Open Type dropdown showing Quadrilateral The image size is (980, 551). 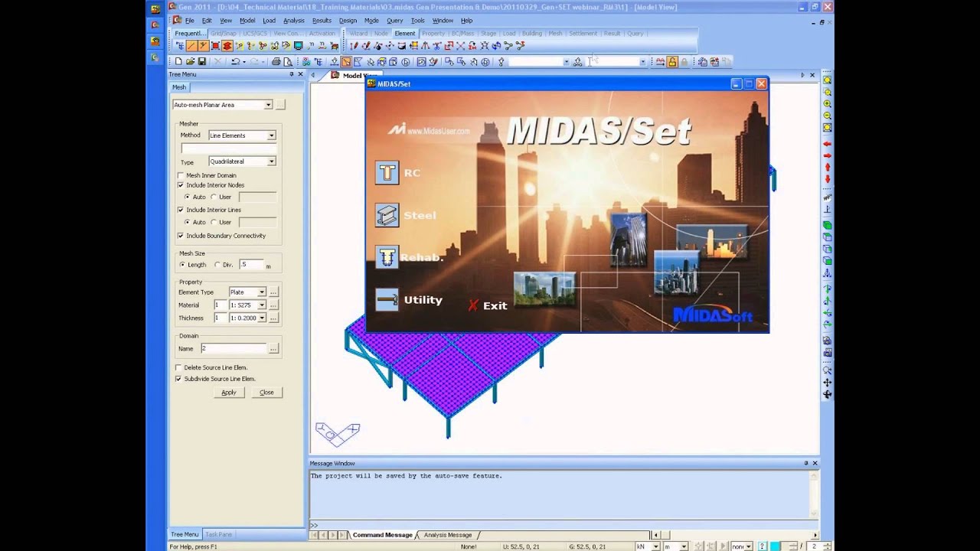coord(271,161)
